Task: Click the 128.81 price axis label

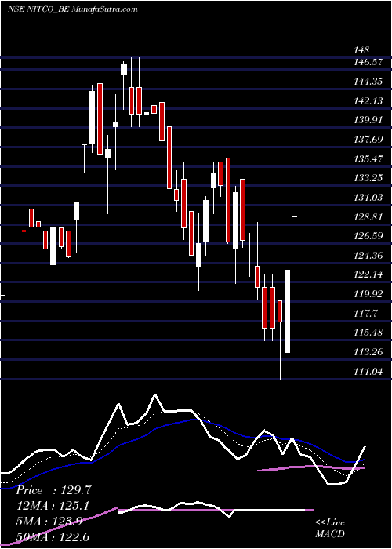Action: (368, 217)
